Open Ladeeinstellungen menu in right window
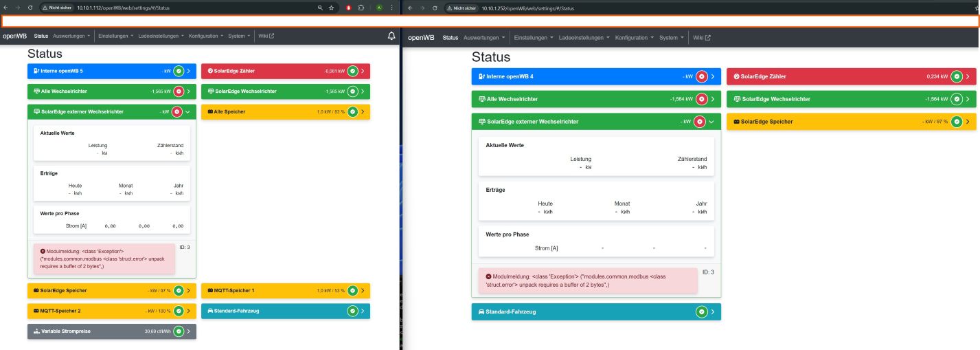 [584, 38]
